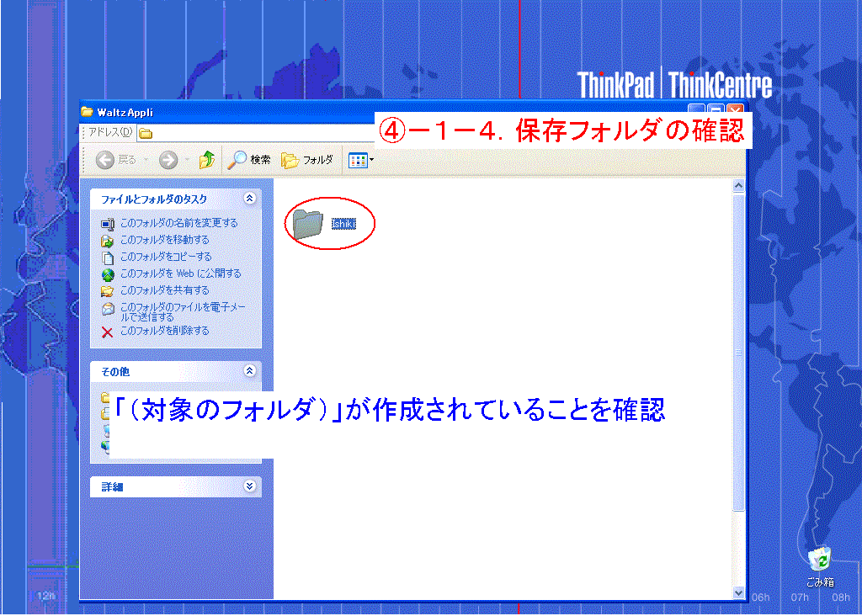This screenshot has height=616, width=862.
Task: Click the Back (戻る) arrow button
Action: 106,160
